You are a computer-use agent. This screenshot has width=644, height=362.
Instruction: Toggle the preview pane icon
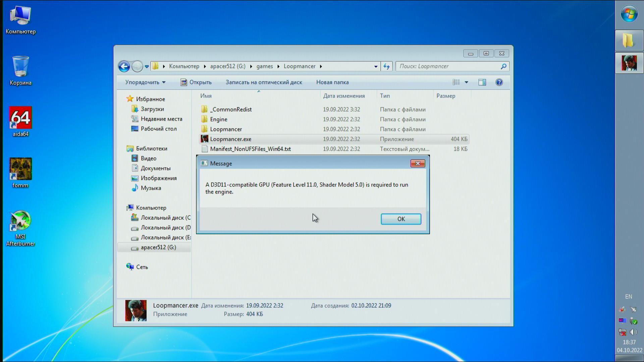pyautogui.click(x=482, y=82)
